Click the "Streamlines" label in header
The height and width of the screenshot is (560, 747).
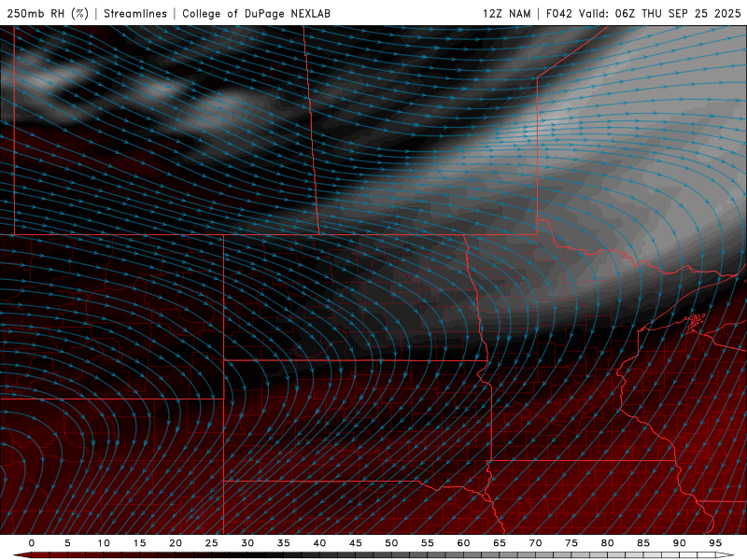point(135,13)
